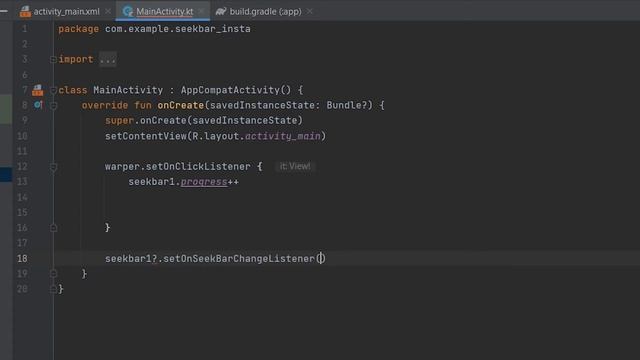Click 'setOnSeekBarChangeListener' on line 18
The width and height of the screenshot is (640, 360).
click(x=239, y=258)
